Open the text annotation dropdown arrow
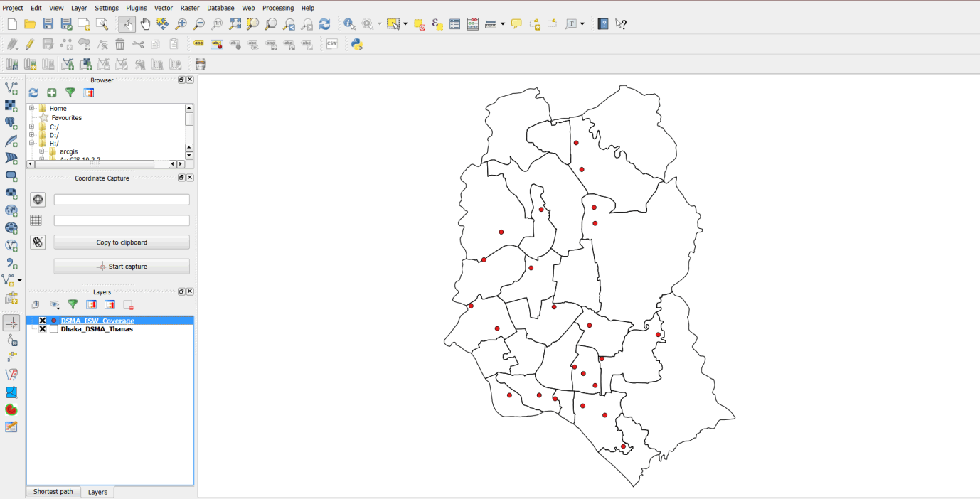Screen dimensions: 980x499 point(582,24)
